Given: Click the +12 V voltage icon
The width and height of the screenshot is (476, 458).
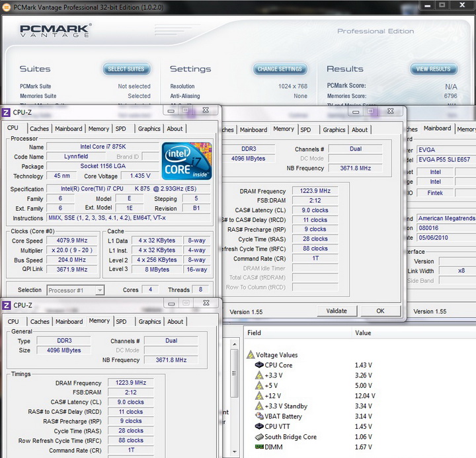Looking at the screenshot, I should coord(259,396).
